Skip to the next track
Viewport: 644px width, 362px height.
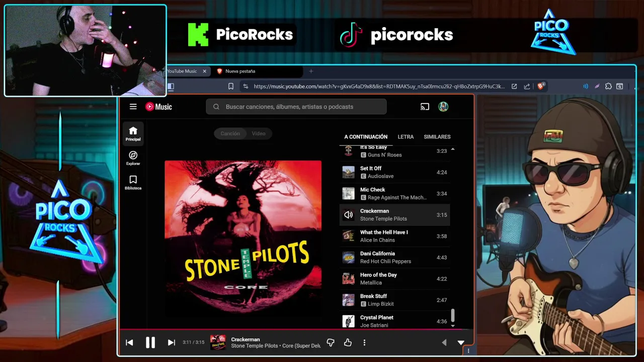[171, 342]
